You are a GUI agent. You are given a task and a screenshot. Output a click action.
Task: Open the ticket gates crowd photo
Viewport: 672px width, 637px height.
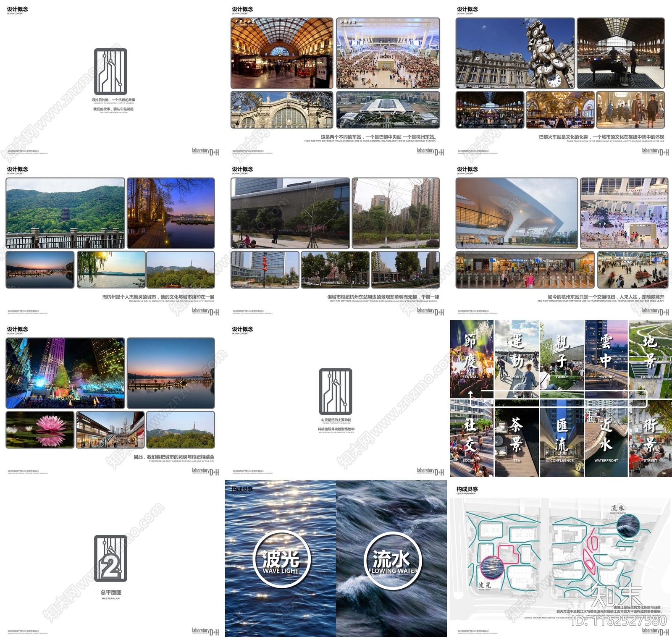[x=525, y=270]
